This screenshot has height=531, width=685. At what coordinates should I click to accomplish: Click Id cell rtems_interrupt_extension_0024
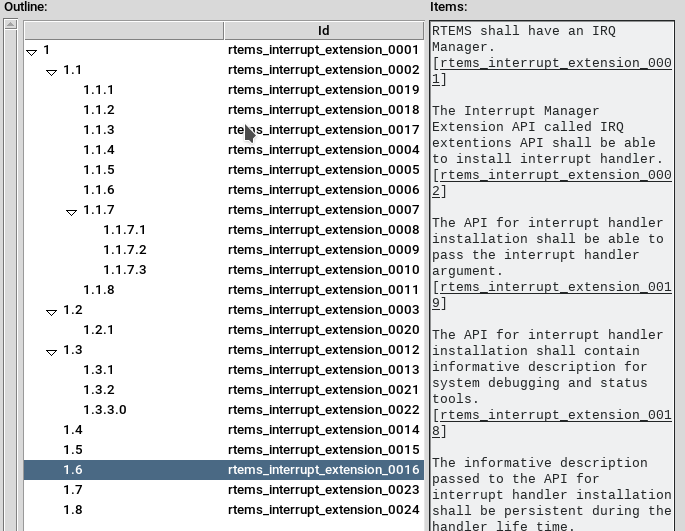[324, 510]
